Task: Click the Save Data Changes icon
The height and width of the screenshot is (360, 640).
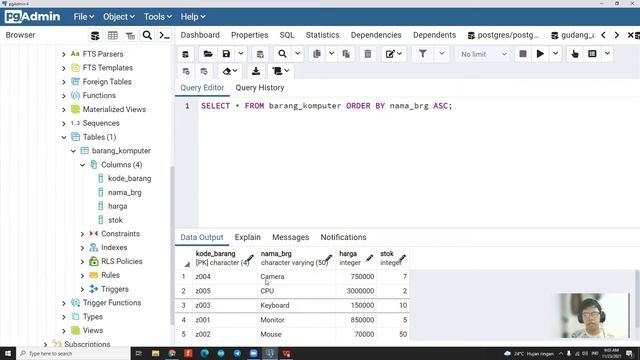Action: (260, 54)
